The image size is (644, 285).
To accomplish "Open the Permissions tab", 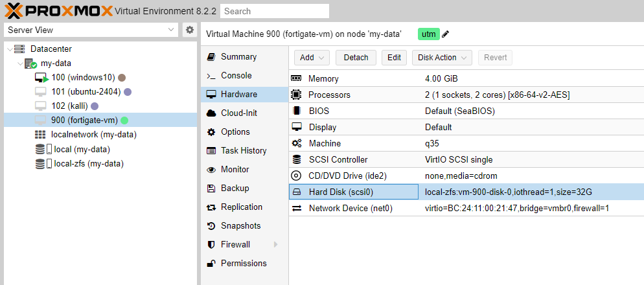I will 244,263.
